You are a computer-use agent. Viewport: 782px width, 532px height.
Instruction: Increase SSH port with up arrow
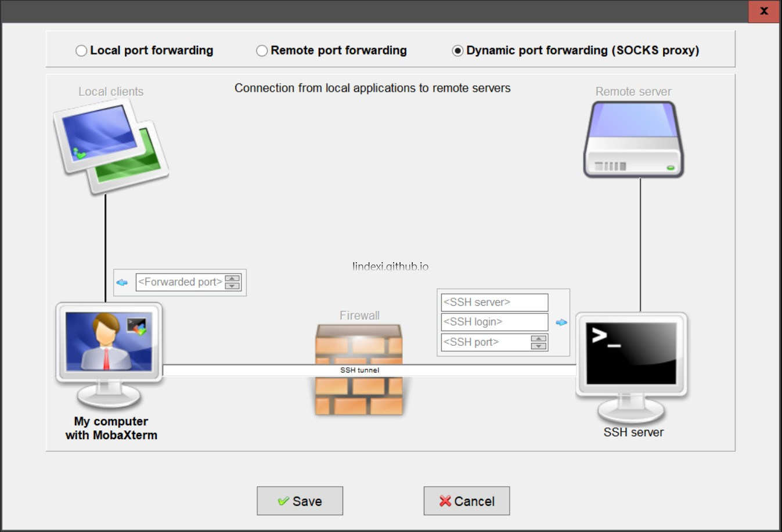pos(539,339)
